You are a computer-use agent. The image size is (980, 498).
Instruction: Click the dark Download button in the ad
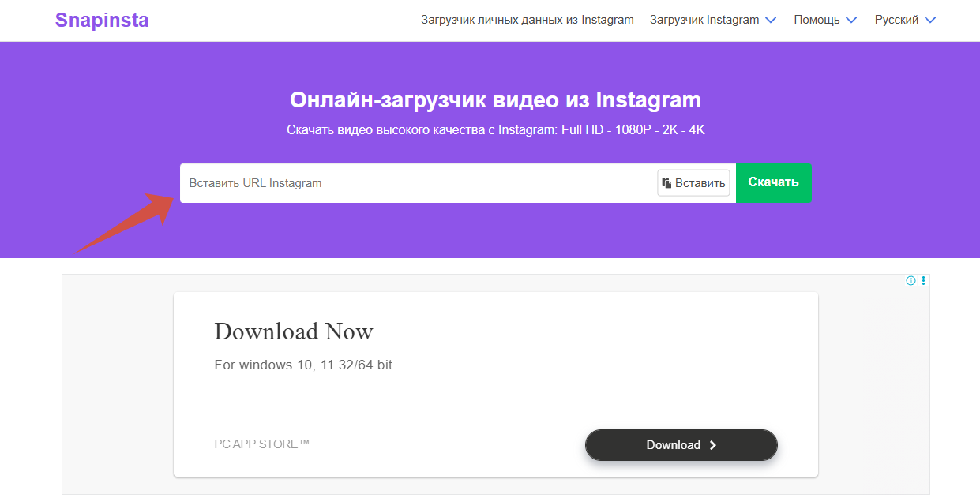[x=681, y=444]
